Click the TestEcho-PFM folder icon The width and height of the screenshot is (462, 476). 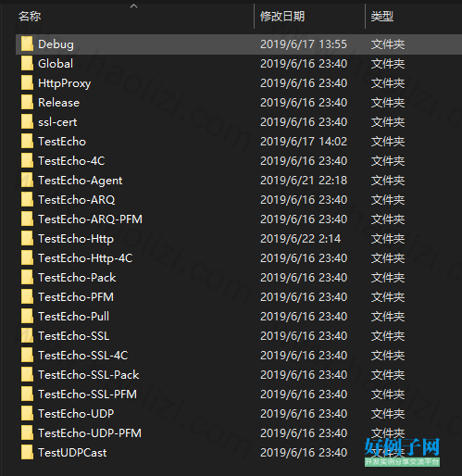click(27, 297)
